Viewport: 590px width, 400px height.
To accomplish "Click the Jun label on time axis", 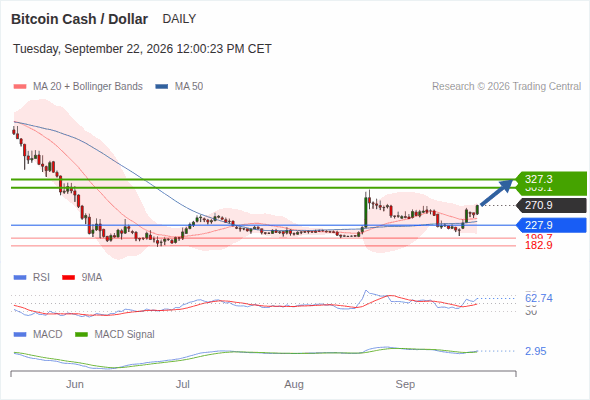I will click(x=75, y=385).
